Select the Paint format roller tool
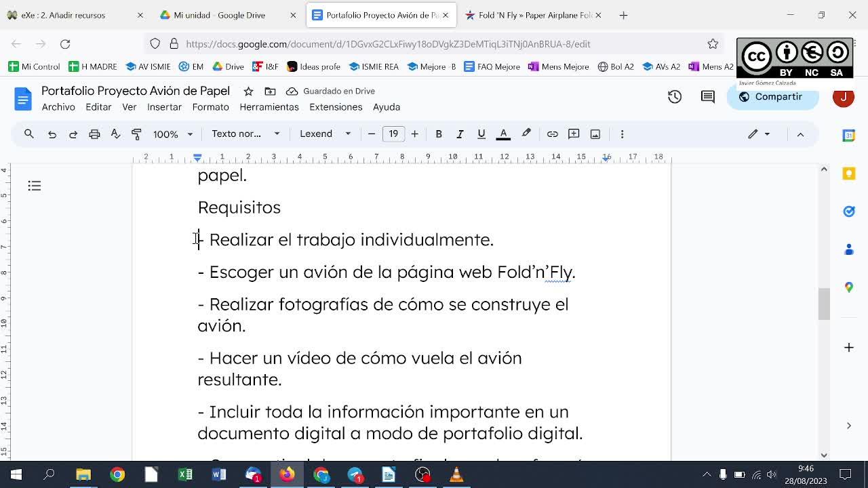Image resolution: width=868 pixels, height=488 pixels. [x=136, y=134]
